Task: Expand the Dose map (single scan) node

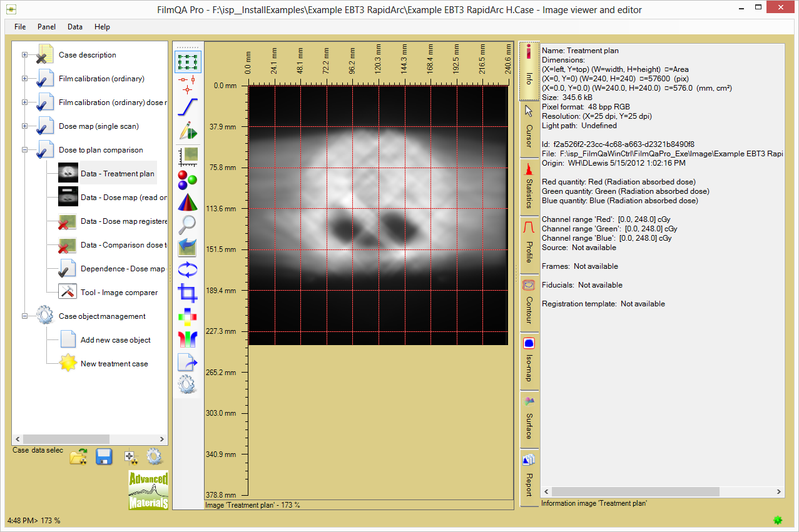Action: [x=25, y=126]
